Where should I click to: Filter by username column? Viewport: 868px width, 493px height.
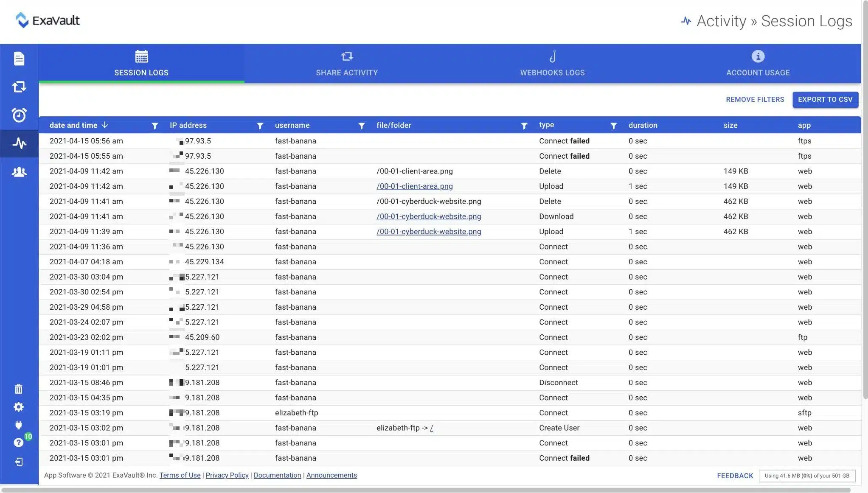[x=361, y=125]
